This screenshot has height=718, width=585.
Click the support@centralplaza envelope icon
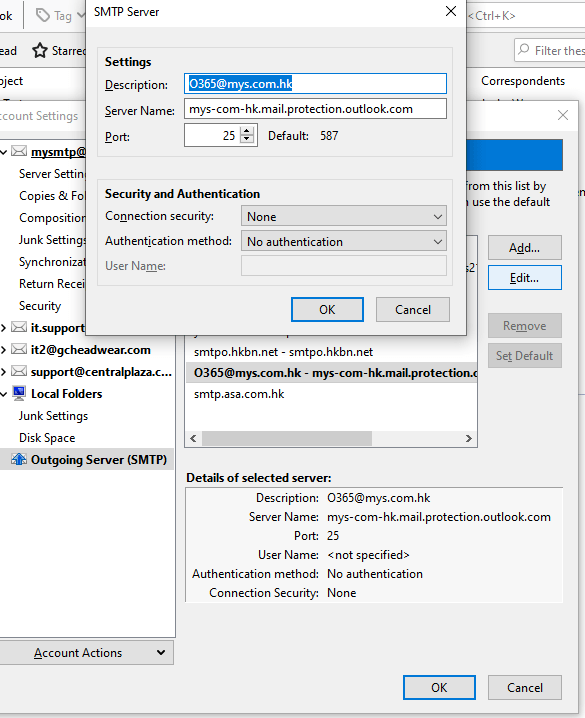click(19, 371)
